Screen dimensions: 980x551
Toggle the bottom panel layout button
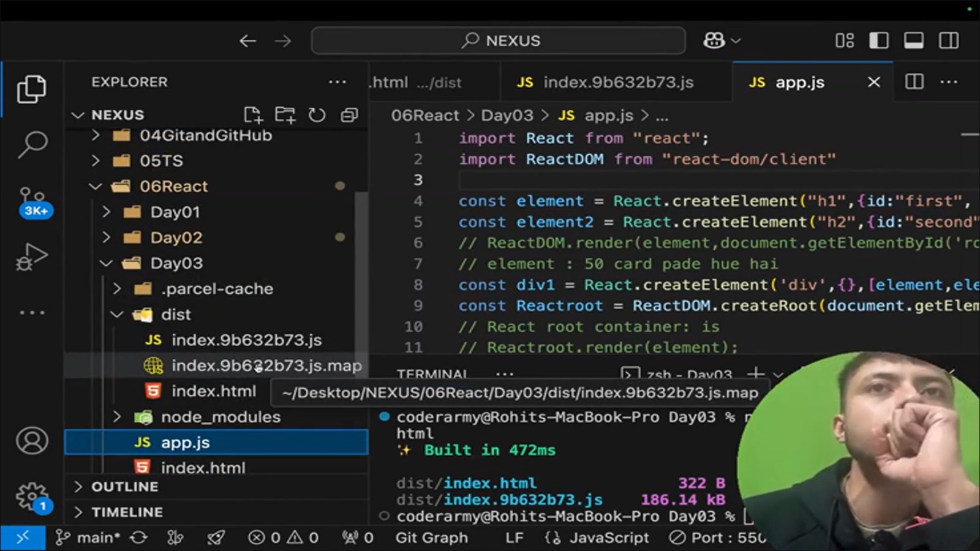click(x=914, y=41)
